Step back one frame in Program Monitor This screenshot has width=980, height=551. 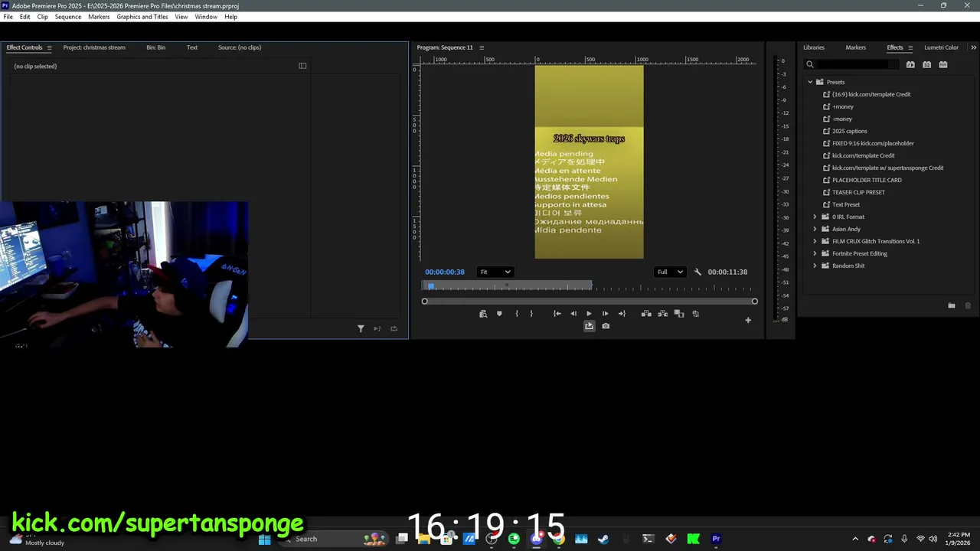point(573,314)
